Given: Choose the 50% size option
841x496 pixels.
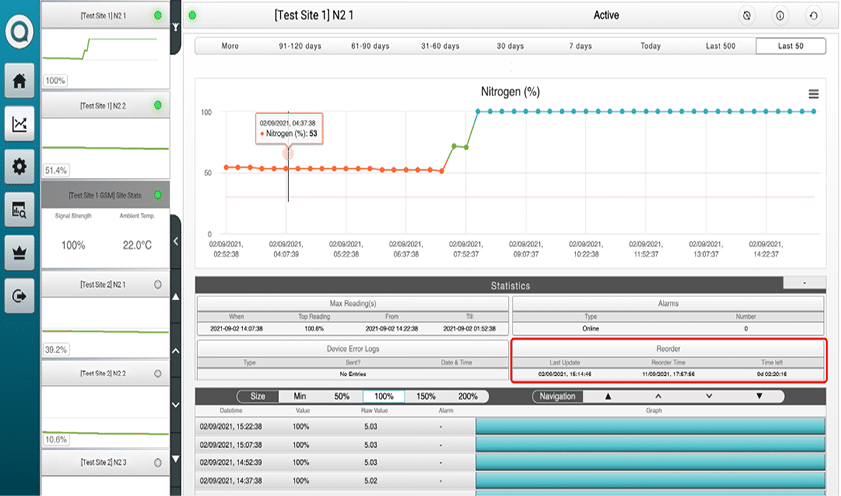Looking at the screenshot, I should 341,397.
